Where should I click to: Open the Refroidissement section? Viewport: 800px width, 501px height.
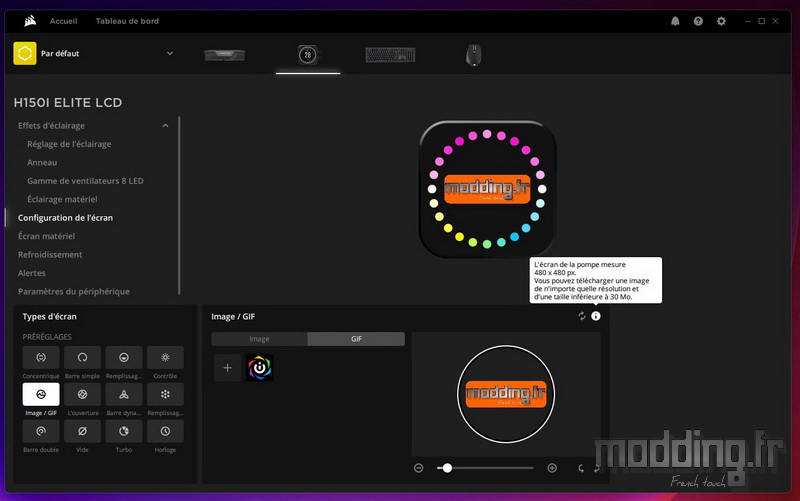(x=50, y=255)
